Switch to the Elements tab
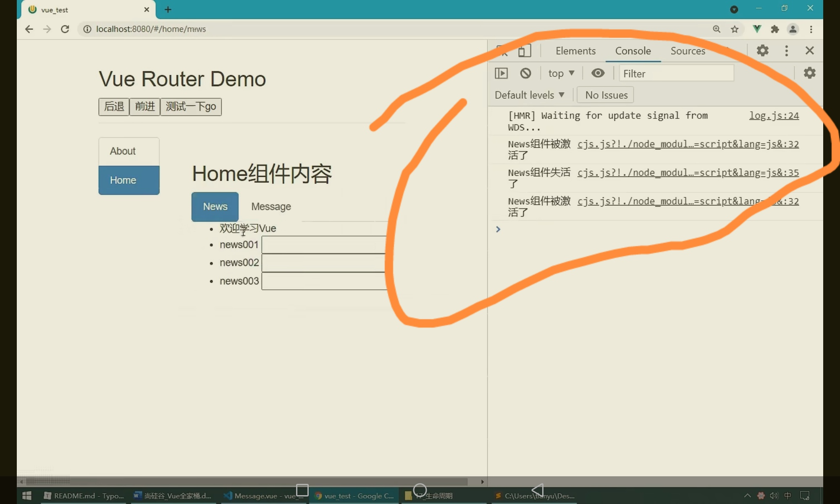 point(575,51)
